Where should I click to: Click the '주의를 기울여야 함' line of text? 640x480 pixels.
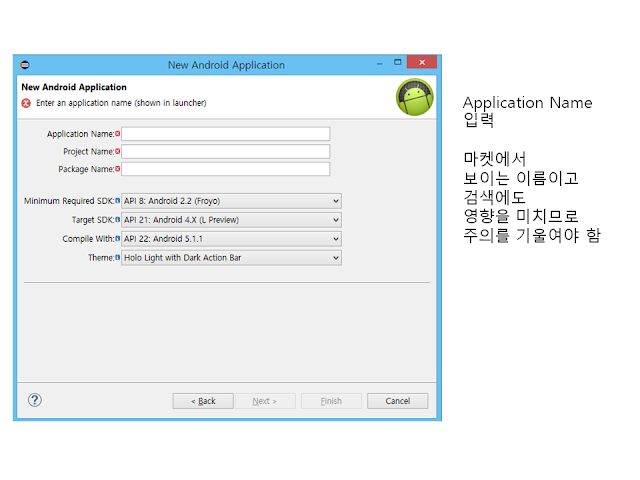tap(532, 236)
